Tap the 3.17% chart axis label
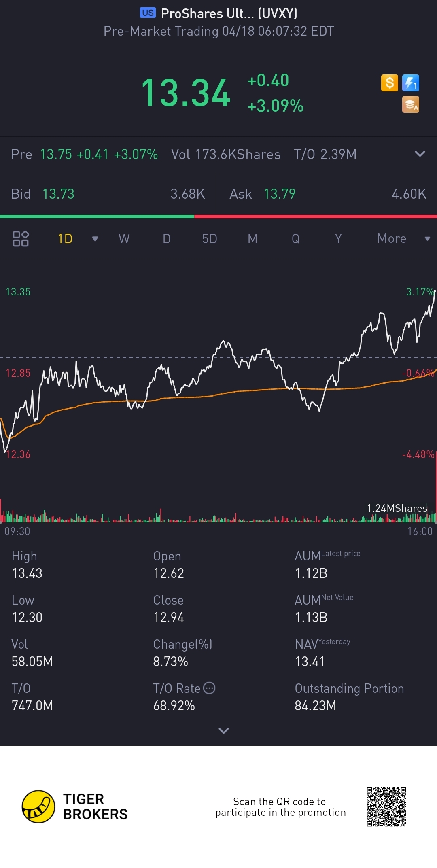 click(x=420, y=292)
